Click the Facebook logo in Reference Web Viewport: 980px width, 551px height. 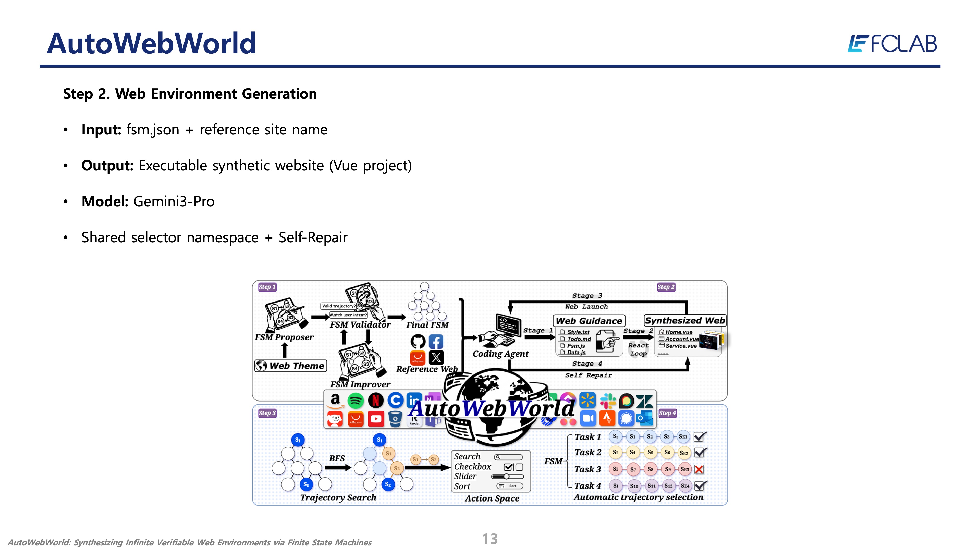click(436, 342)
